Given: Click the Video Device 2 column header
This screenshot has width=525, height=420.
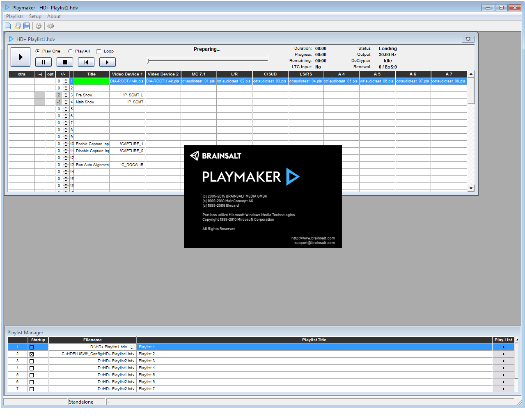Looking at the screenshot, I should click(163, 74).
